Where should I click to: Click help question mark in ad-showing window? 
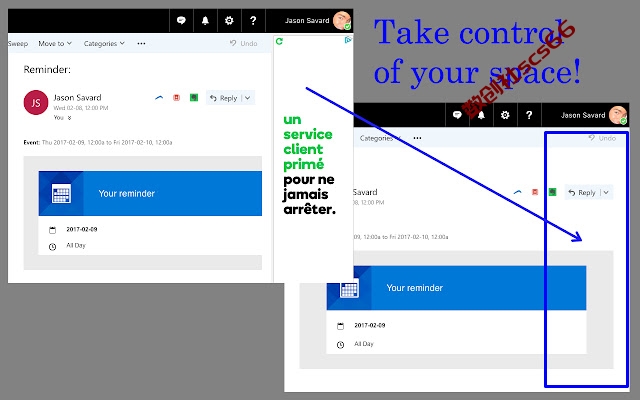click(253, 20)
